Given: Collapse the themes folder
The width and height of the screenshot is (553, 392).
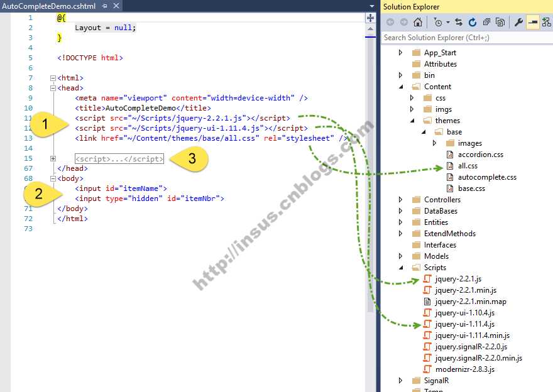Looking at the screenshot, I should (412, 121).
